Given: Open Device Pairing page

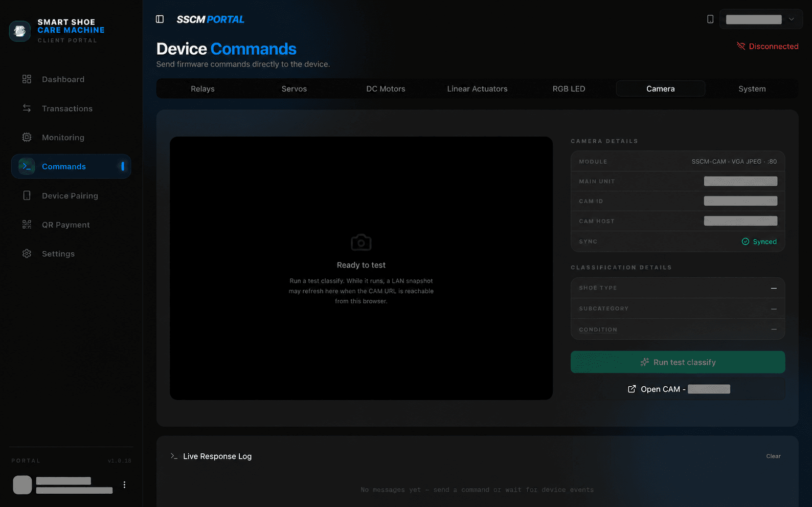Looking at the screenshot, I should 71,195.
